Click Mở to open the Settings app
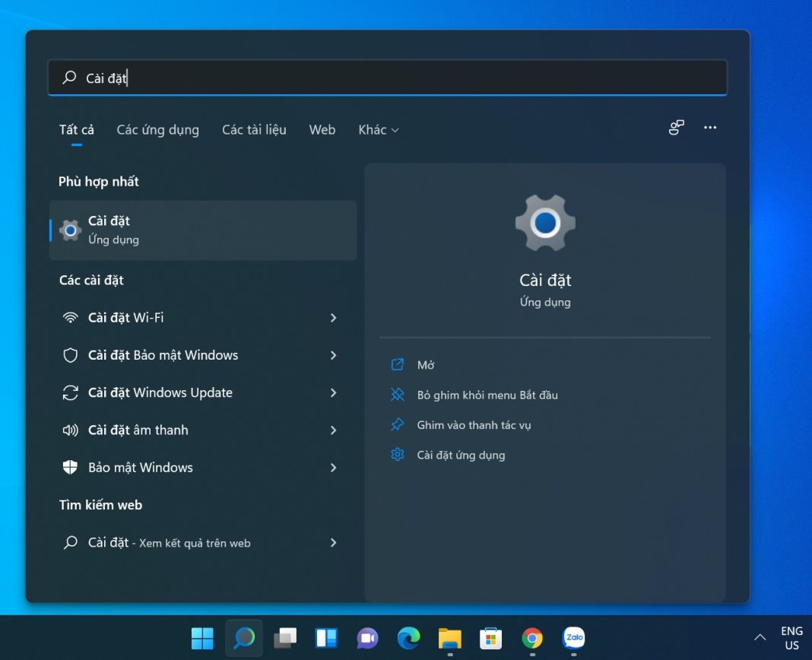 pyautogui.click(x=425, y=365)
